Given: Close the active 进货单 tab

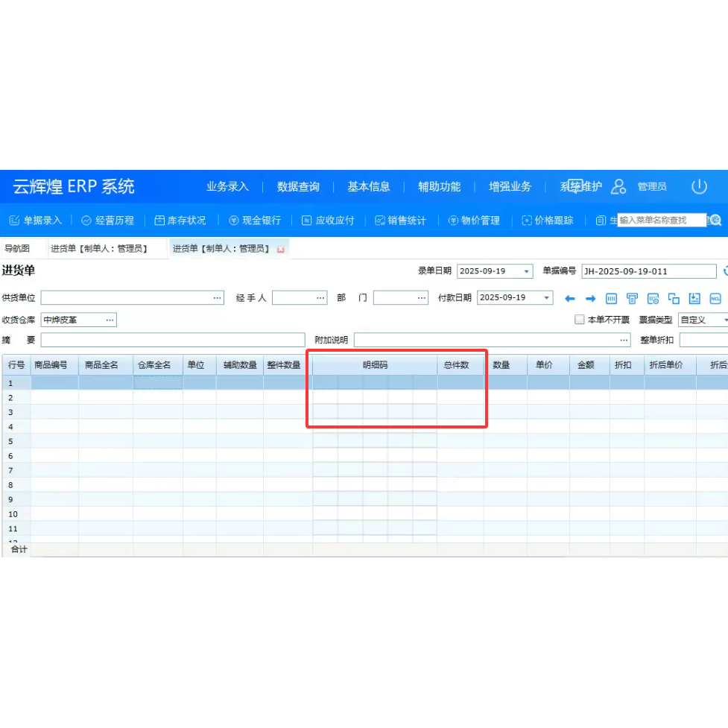Looking at the screenshot, I should point(280,250).
